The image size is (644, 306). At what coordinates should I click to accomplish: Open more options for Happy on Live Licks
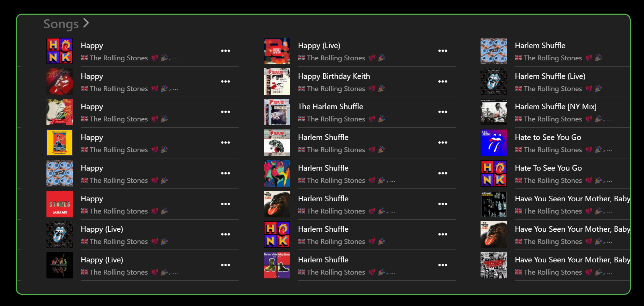coord(226,82)
